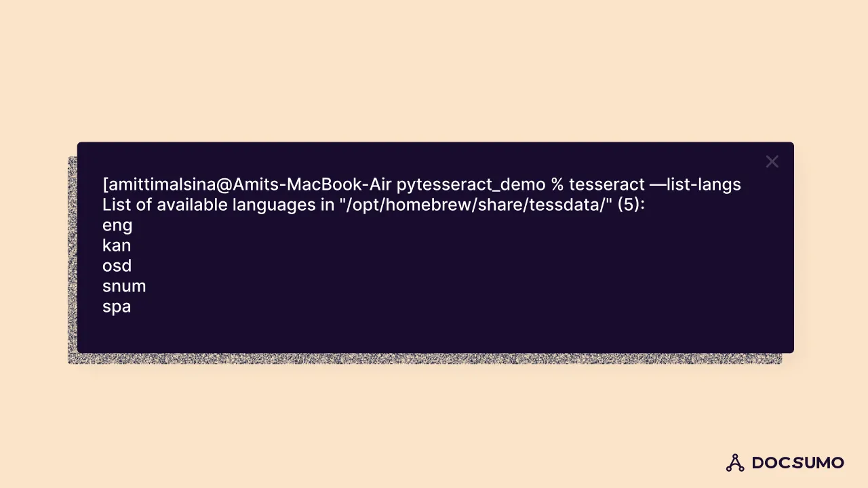Click the DOCSUMO wordmark text

[x=797, y=463]
